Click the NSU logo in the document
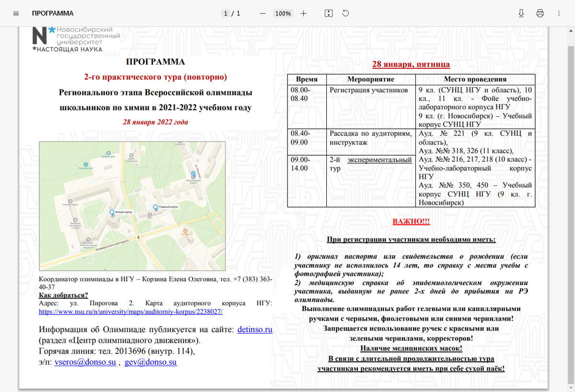575x392 pixels. click(x=76, y=39)
